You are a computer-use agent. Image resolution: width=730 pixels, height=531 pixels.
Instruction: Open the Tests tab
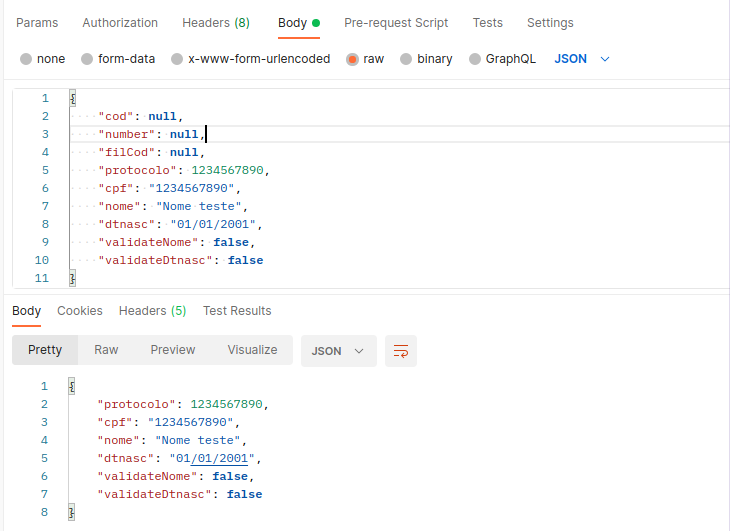click(x=488, y=23)
